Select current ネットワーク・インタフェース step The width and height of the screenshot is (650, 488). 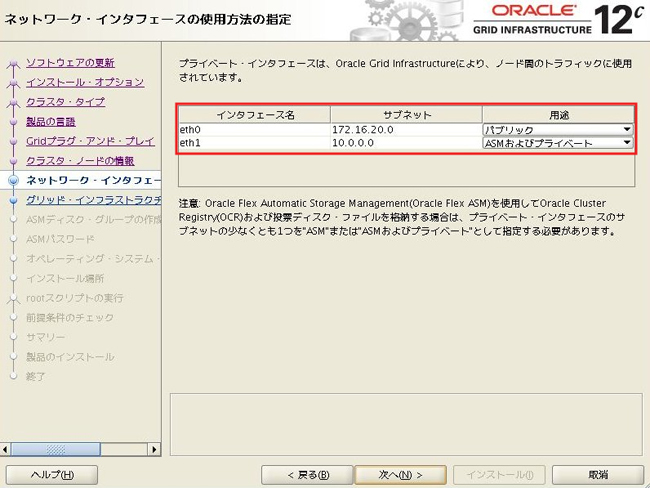coord(93,180)
